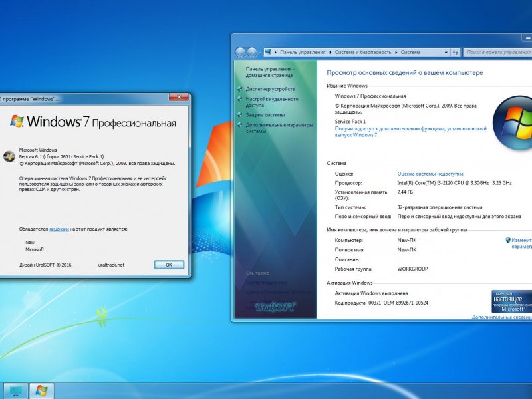
Task: Close the About Windows dialog
Action: (179, 98)
